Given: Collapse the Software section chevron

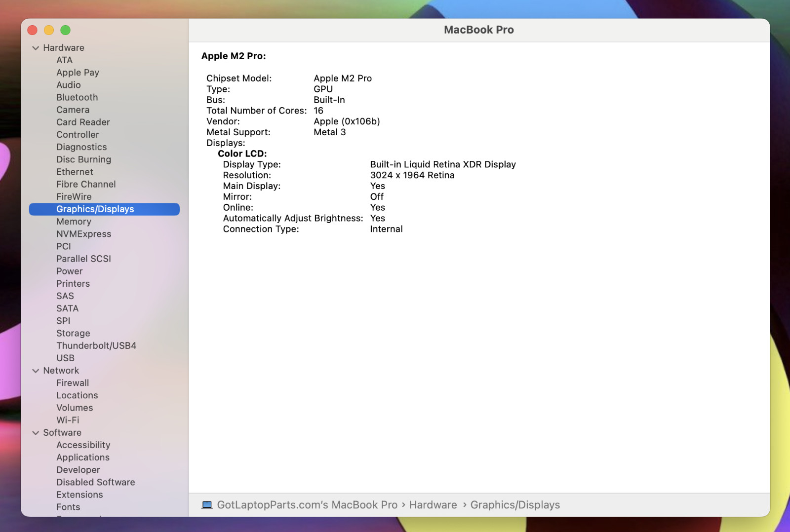Looking at the screenshot, I should tap(36, 433).
